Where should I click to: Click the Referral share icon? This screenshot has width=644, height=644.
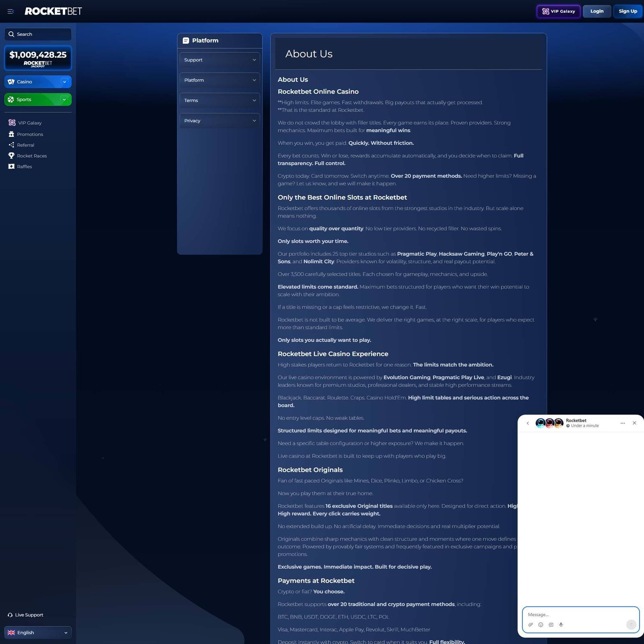click(x=11, y=145)
